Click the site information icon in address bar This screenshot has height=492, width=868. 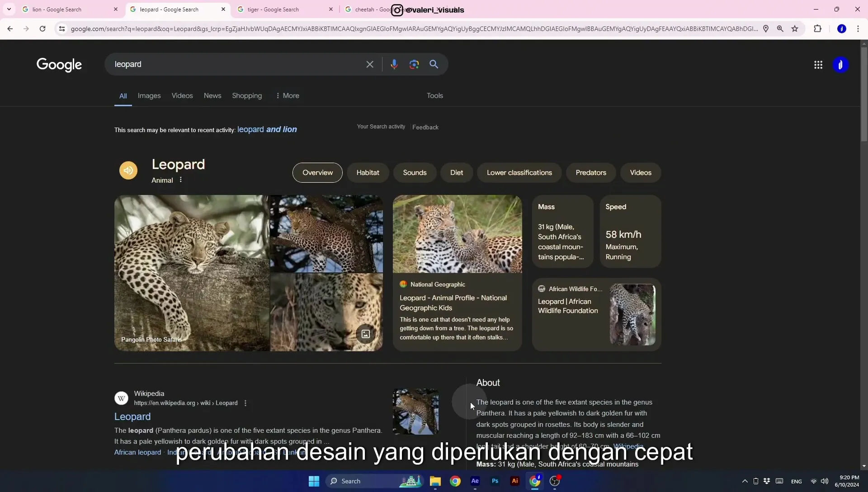(62, 28)
